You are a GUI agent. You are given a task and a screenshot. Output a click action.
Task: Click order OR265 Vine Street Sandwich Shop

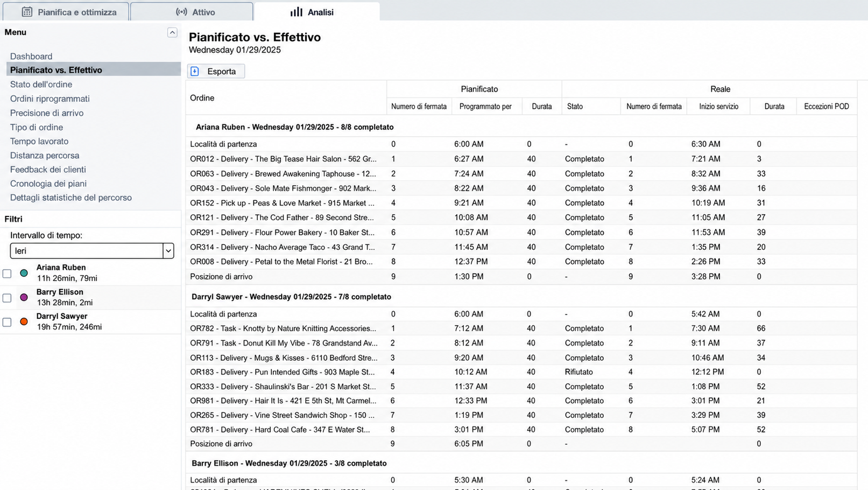point(282,415)
